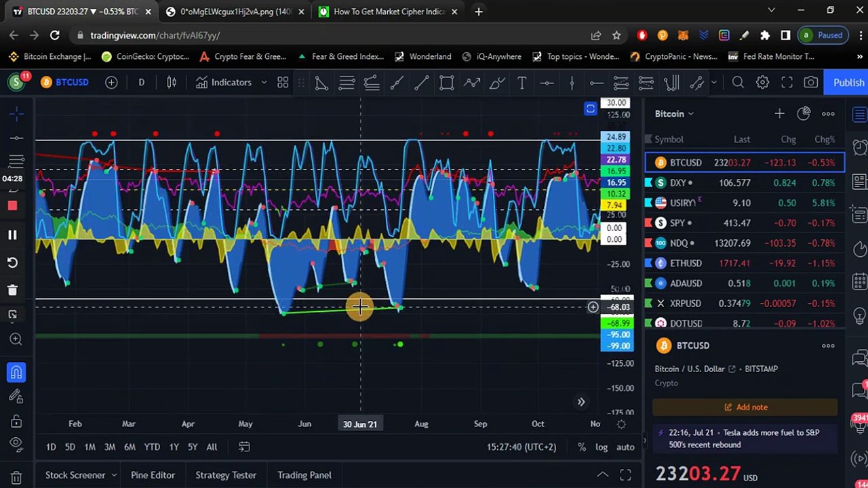This screenshot has height=488, width=868.
Task: Select the crosshair cursor tool
Action: 16,114
